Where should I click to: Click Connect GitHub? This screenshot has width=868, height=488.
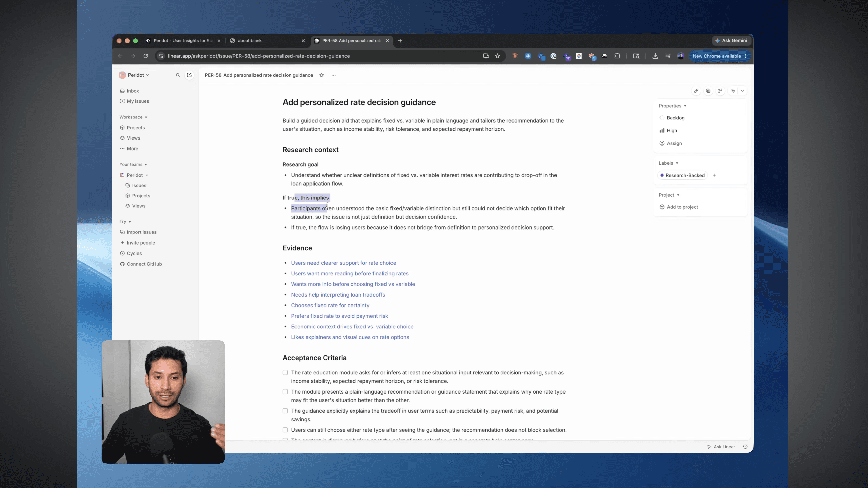[141, 264]
